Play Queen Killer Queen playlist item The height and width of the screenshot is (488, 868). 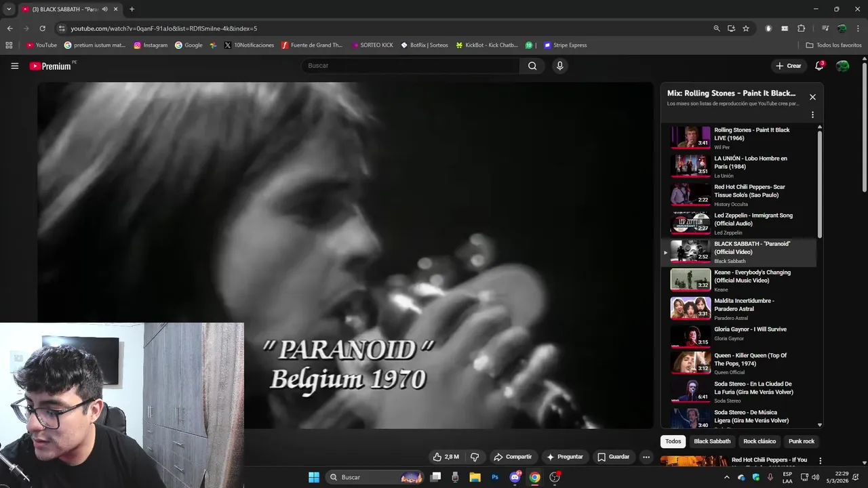click(739, 363)
